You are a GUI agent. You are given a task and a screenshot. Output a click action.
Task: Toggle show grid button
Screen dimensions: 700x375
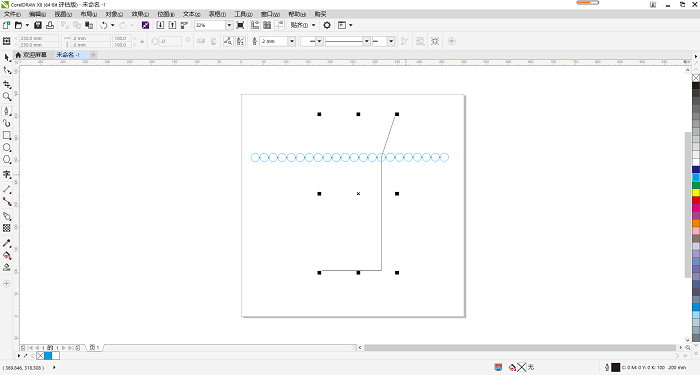(x=267, y=25)
